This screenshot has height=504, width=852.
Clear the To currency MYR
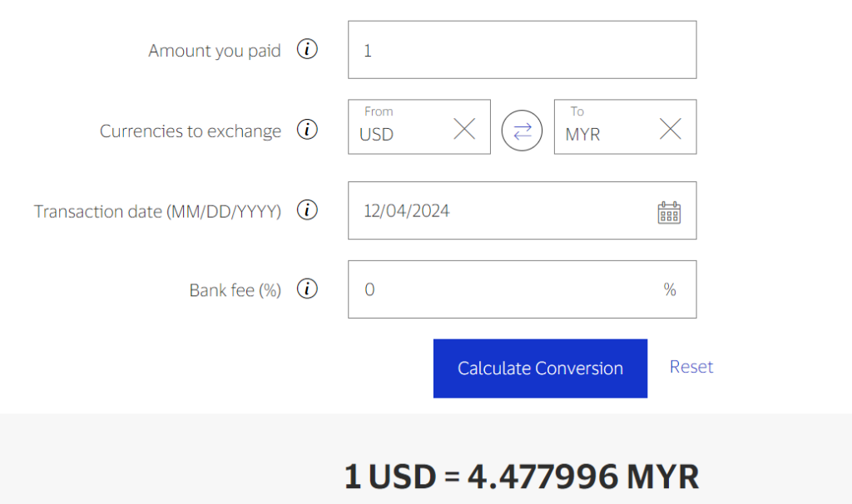click(670, 128)
